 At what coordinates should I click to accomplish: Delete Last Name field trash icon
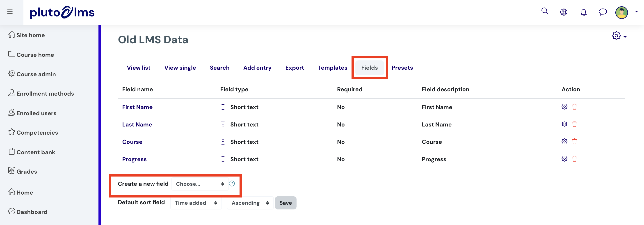(575, 124)
